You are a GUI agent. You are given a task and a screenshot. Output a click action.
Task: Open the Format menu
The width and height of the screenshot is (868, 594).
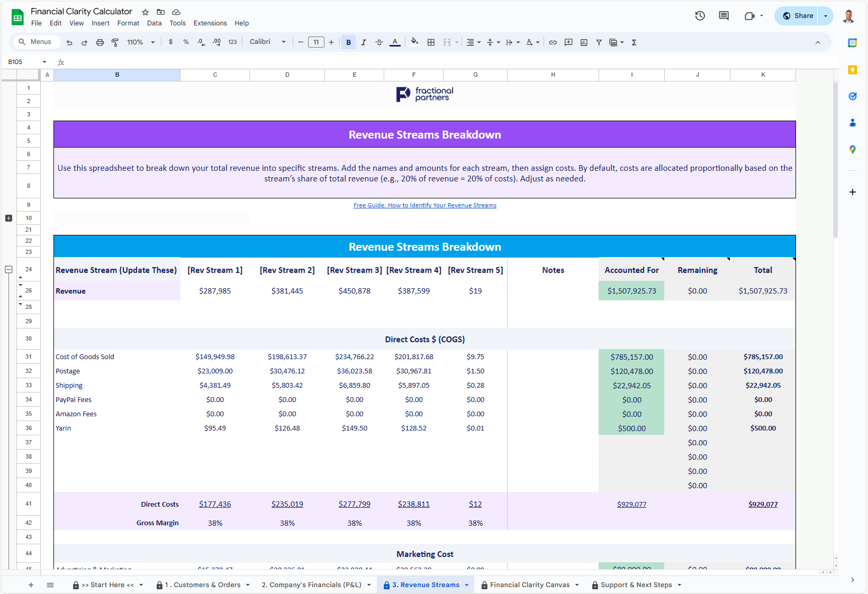coord(128,23)
